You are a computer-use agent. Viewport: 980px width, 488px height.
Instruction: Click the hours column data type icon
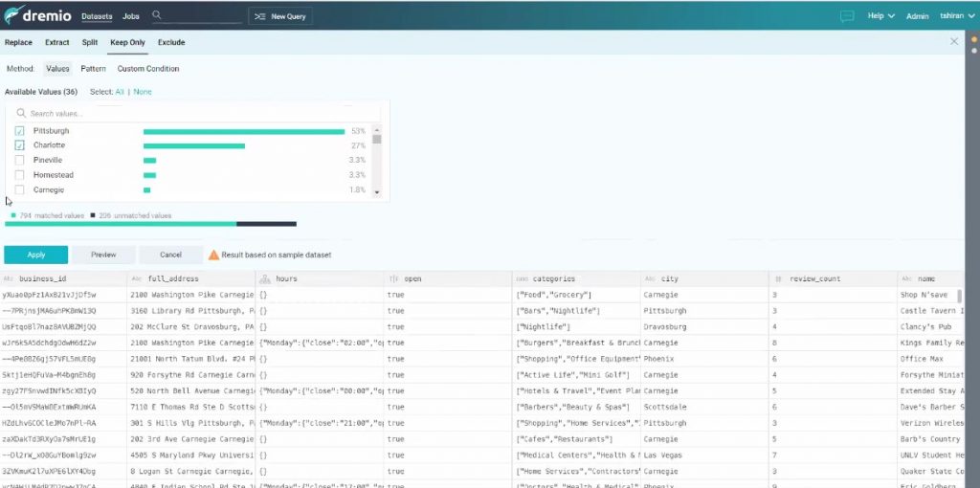(264, 278)
